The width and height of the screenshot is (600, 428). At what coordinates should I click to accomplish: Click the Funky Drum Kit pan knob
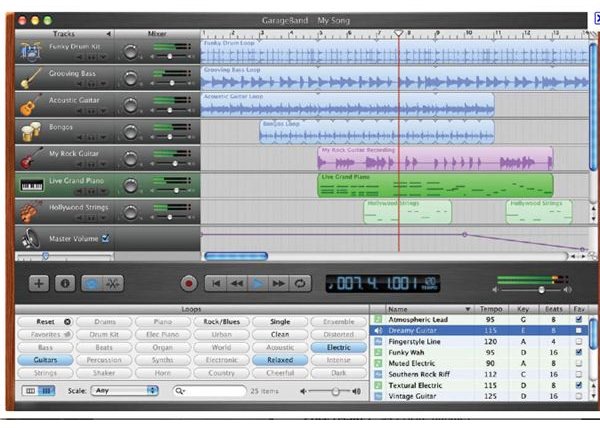pyautogui.click(x=130, y=52)
